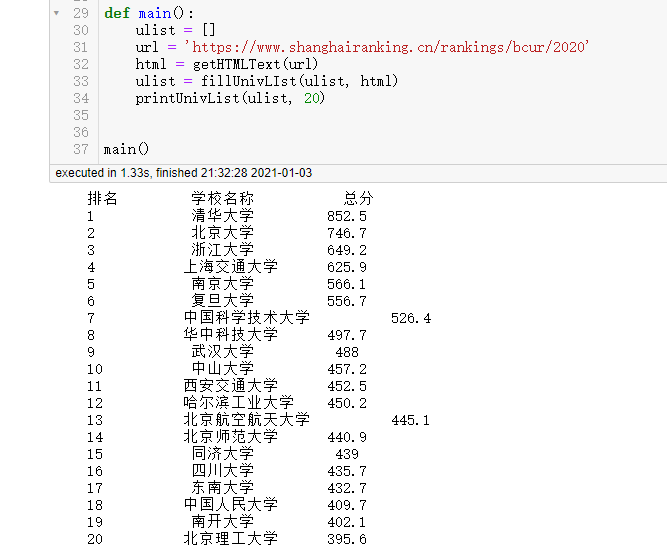Click the execution time status text
This screenshot has height=559, width=667.
[184, 173]
